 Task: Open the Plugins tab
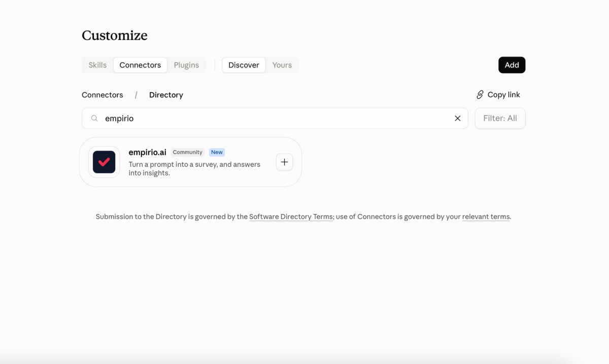click(186, 65)
